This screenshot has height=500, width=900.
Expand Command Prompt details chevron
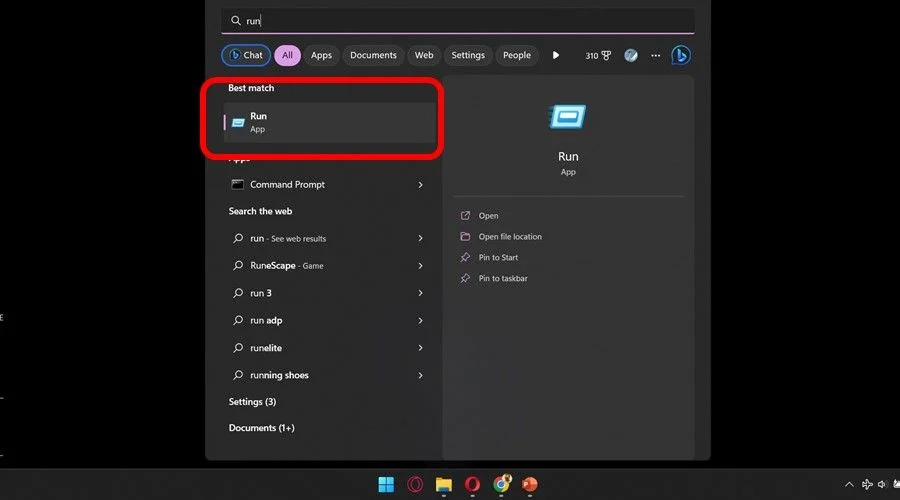coord(421,185)
